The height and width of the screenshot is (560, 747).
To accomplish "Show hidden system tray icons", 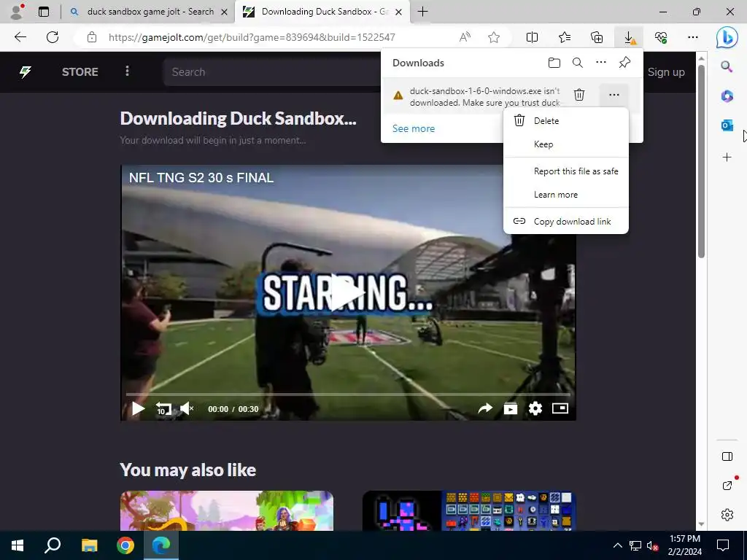I will 617,545.
